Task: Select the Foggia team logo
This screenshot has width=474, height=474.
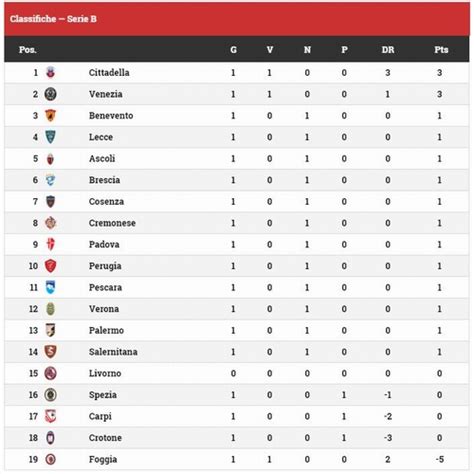Action: [x=50, y=459]
